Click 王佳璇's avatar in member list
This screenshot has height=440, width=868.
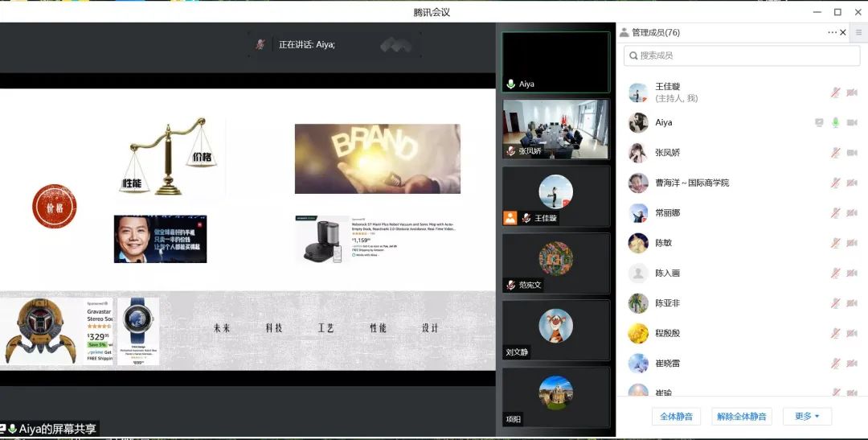click(x=637, y=93)
